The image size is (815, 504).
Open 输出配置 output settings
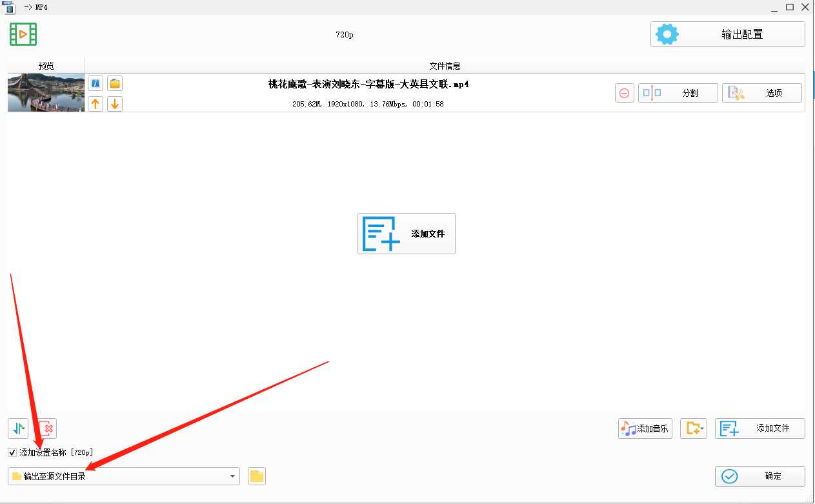coord(727,34)
